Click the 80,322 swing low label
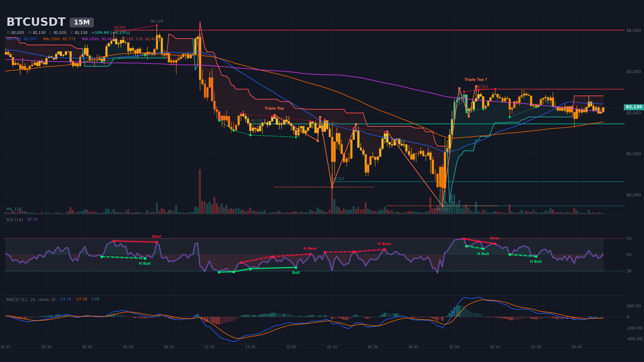This screenshot has width=644, height=362. 339,179
